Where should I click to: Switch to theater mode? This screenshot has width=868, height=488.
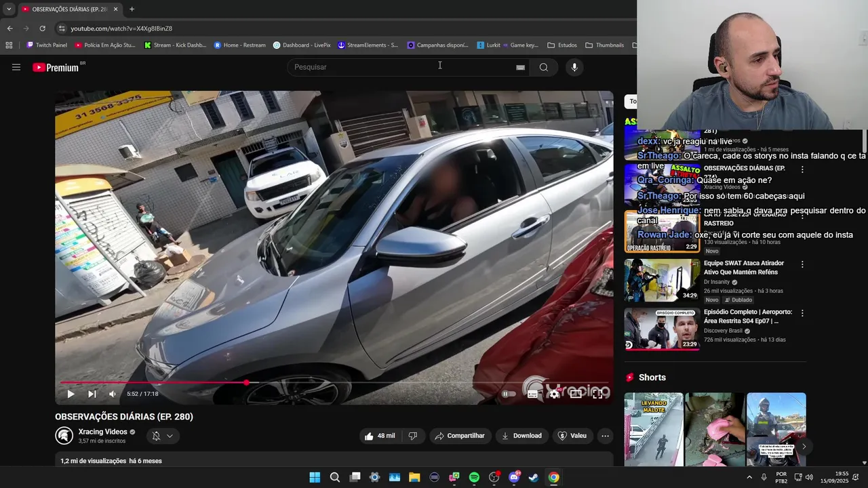(x=576, y=394)
